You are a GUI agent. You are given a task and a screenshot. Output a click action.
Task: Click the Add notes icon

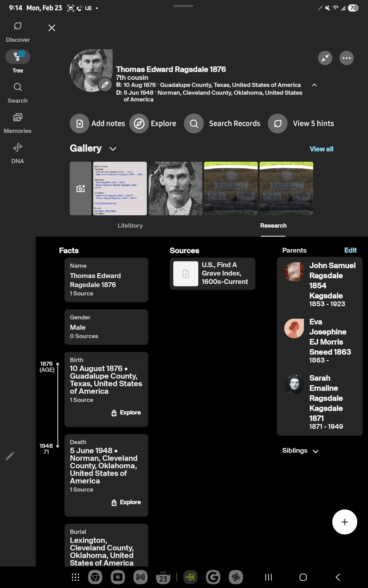[79, 123]
